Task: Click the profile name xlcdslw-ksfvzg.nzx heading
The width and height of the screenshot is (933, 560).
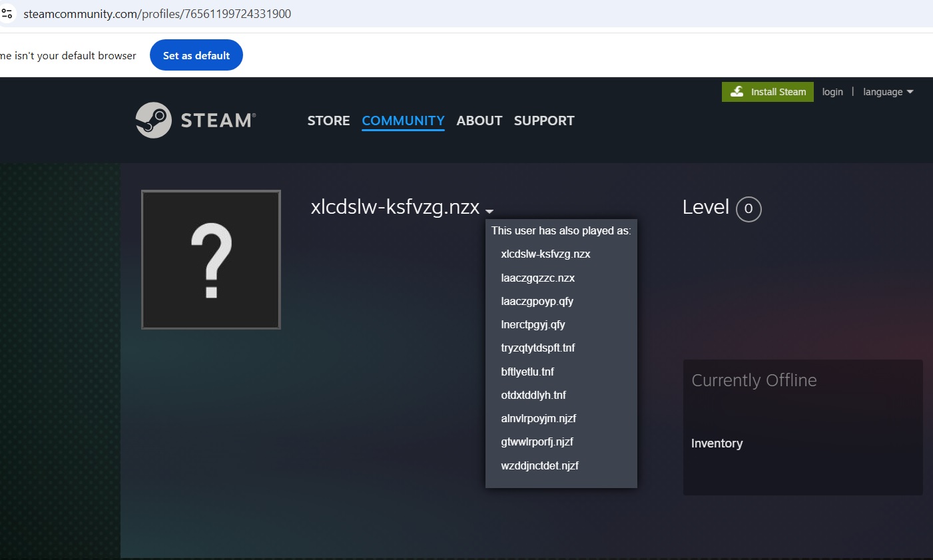Action: (395, 207)
